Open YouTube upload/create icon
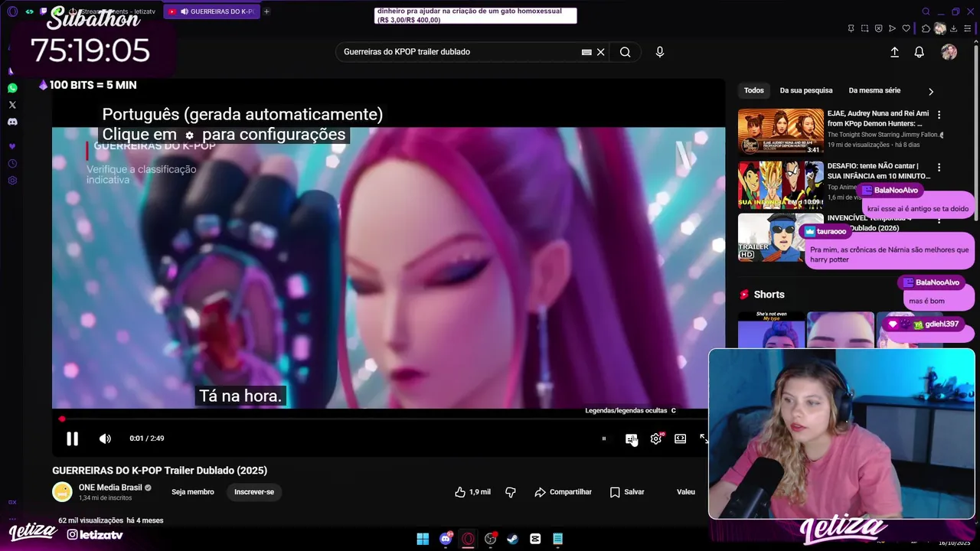 click(x=894, y=52)
